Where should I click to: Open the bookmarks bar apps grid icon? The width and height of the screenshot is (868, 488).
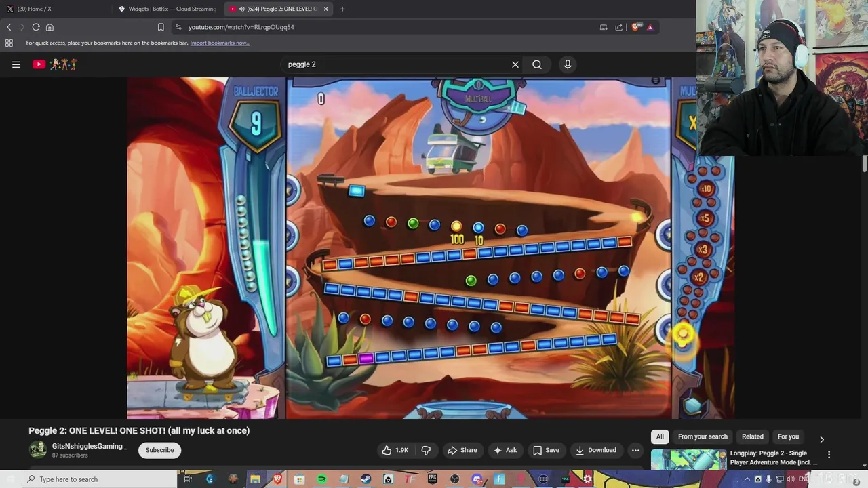(x=9, y=43)
